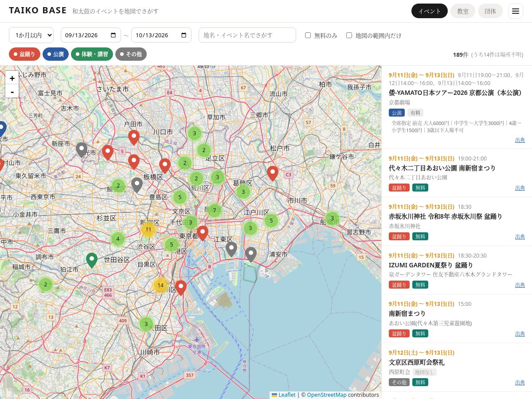Select event title 南新宿まつり at あおい公園(代々木第三児童遊園地)
532x399 pixels.
click(407, 313)
